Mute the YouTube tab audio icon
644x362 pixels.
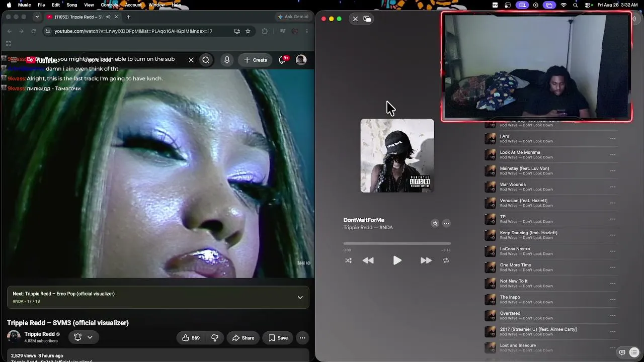click(108, 17)
